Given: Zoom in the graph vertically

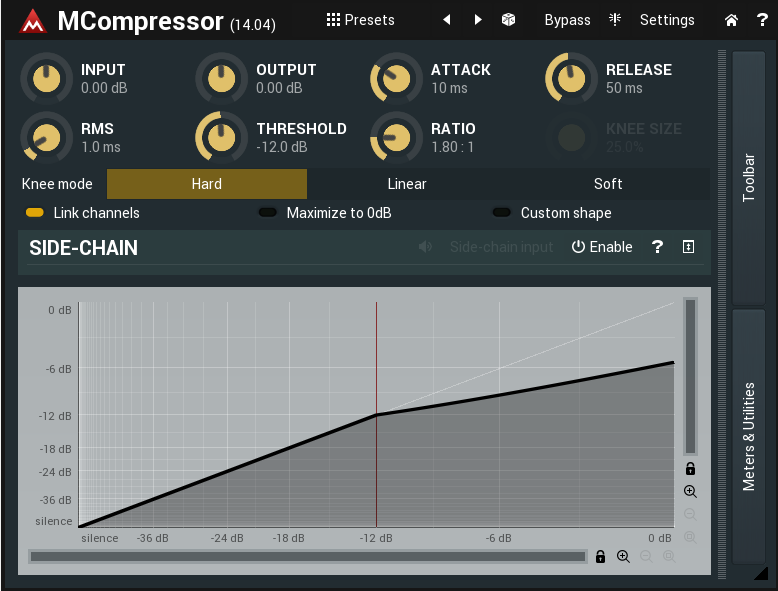Looking at the screenshot, I should 690,491.
